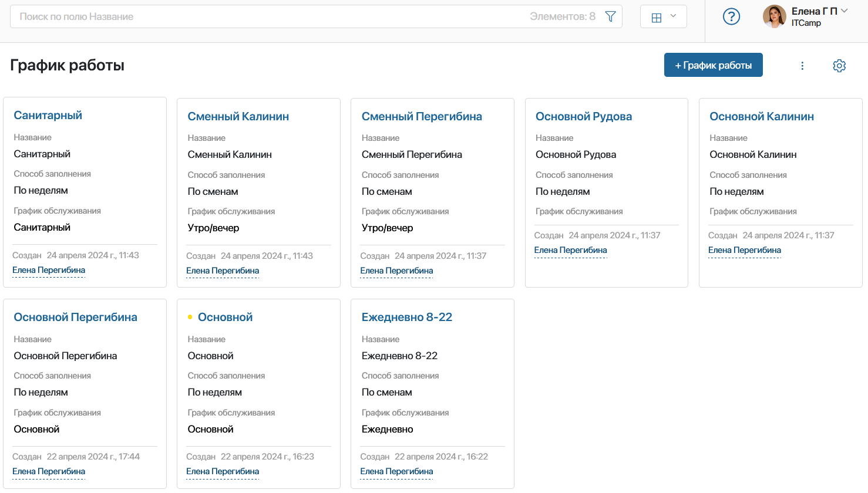The image size is (868, 493).
Task: Open the Сменный Перегибина card title
Action: point(422,116)
